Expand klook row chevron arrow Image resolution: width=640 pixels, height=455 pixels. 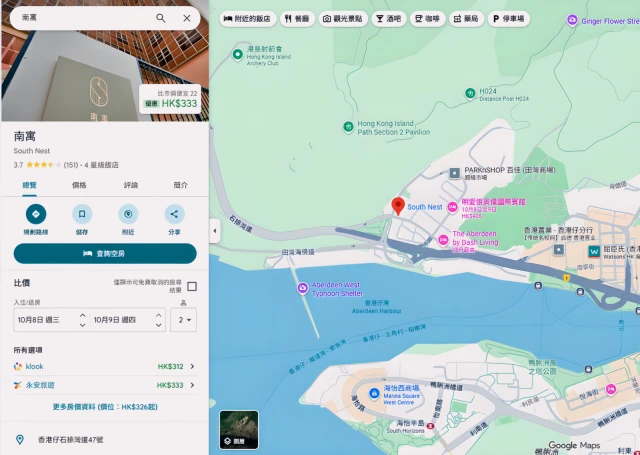[192, 366]
